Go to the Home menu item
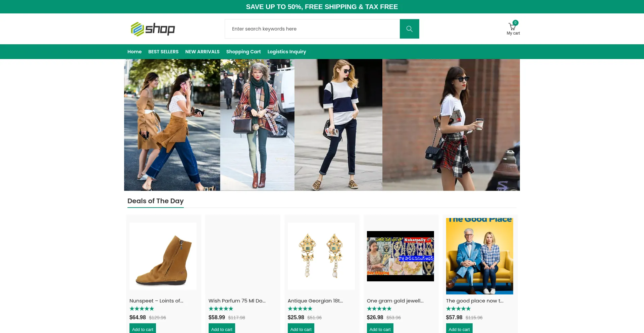Image resolution: width=644 pixels, height=333 pixels. (135, 52)
